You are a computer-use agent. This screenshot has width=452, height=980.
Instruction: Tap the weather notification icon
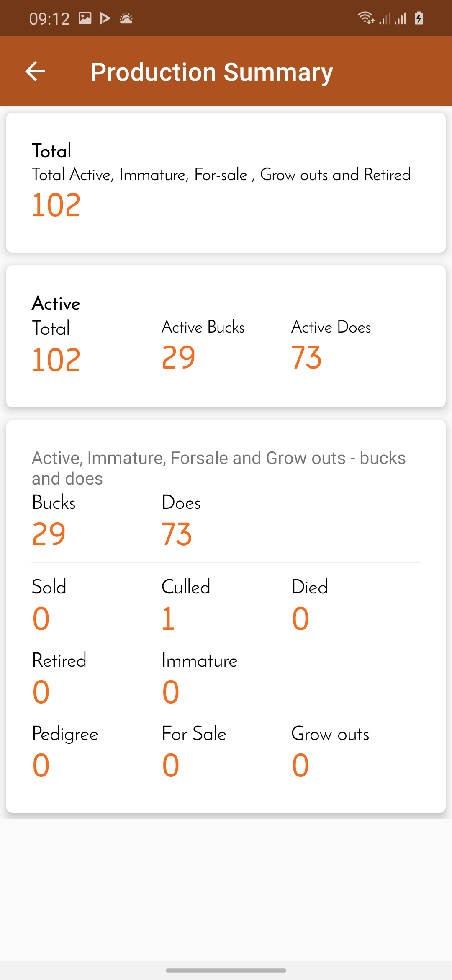126,18
